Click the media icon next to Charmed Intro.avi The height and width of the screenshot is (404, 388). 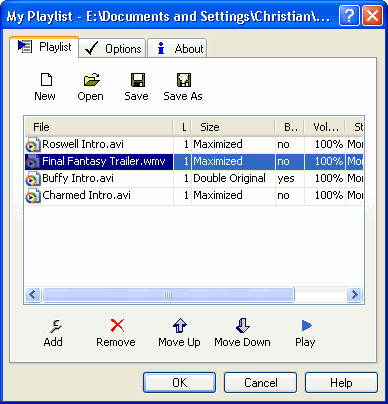[32, 196]
